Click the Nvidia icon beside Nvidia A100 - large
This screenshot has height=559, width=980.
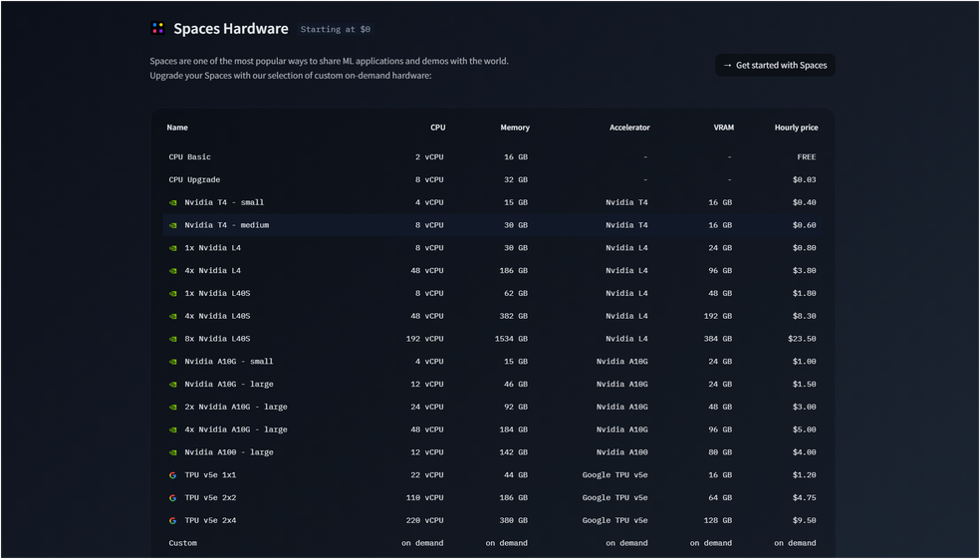click(173, 452)
